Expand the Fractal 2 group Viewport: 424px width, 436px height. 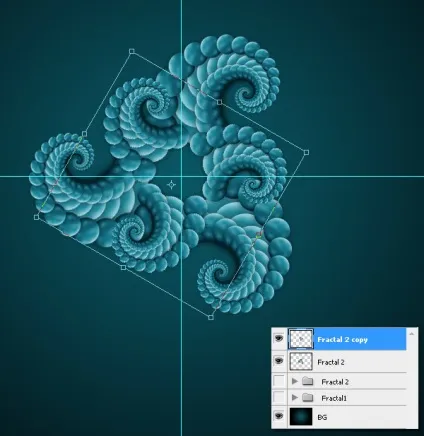coord(294,381)
